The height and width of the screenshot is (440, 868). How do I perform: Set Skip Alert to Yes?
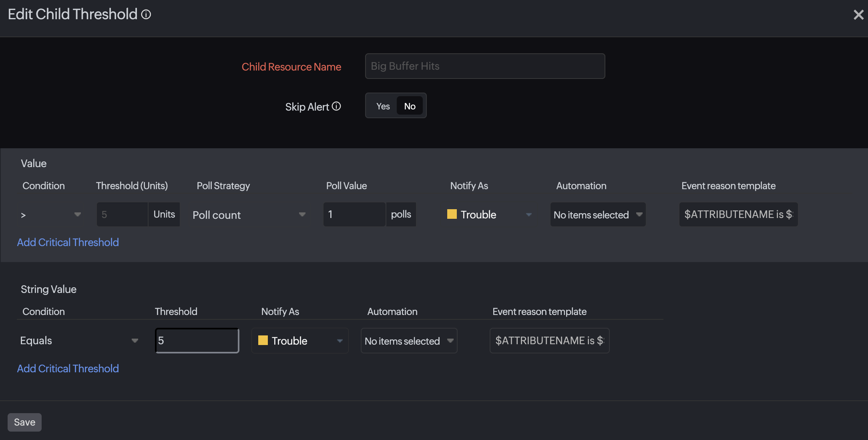pos(383,106)
